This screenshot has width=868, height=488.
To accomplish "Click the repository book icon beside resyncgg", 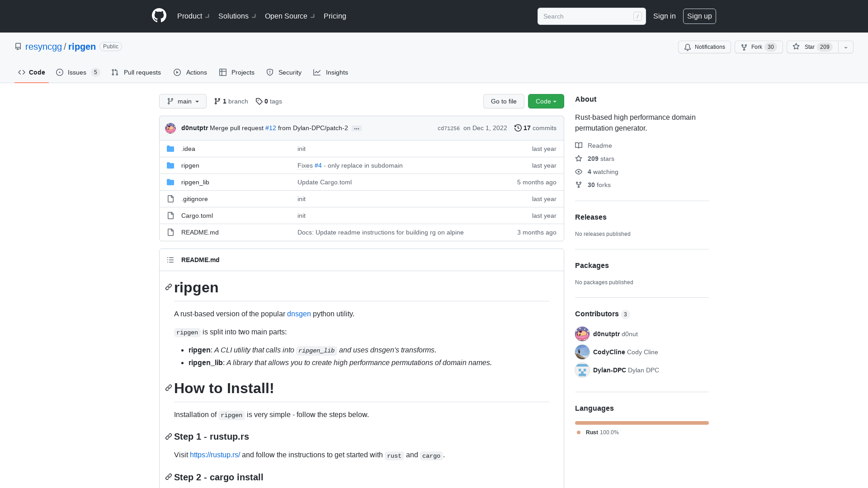I will pos(18,47).
